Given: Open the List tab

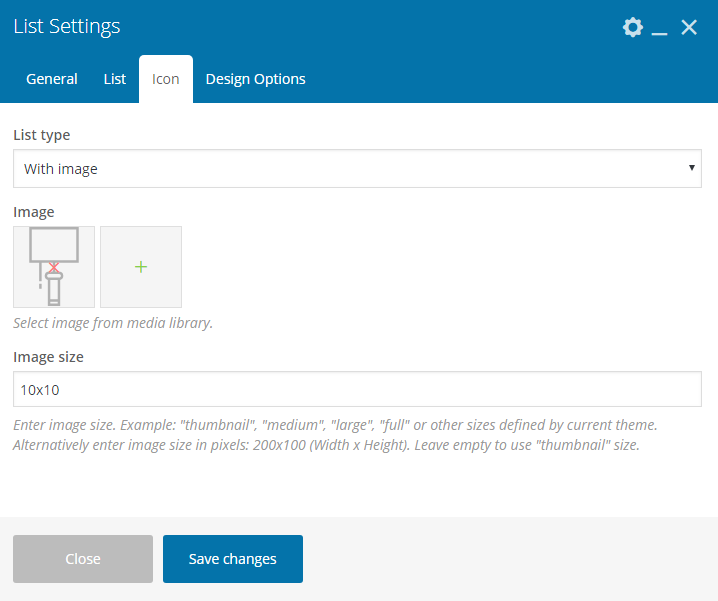Looking at the screenshot, I should coord(115,79).
